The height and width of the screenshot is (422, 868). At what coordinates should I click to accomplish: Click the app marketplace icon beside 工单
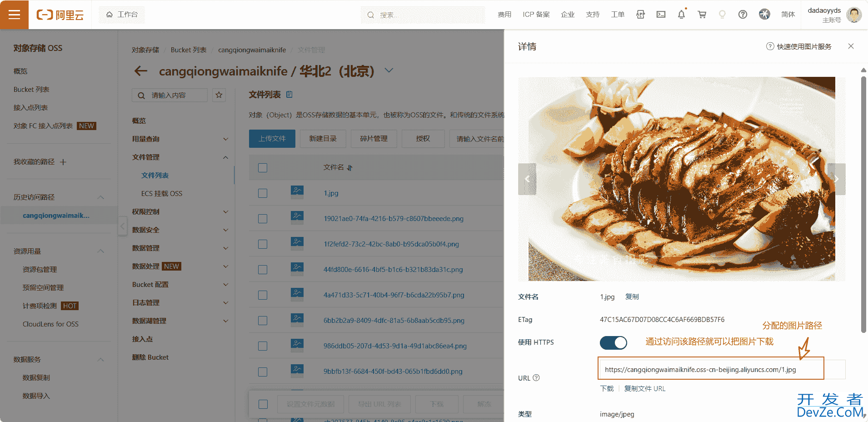pyautogui.click(x=640, y=15)
